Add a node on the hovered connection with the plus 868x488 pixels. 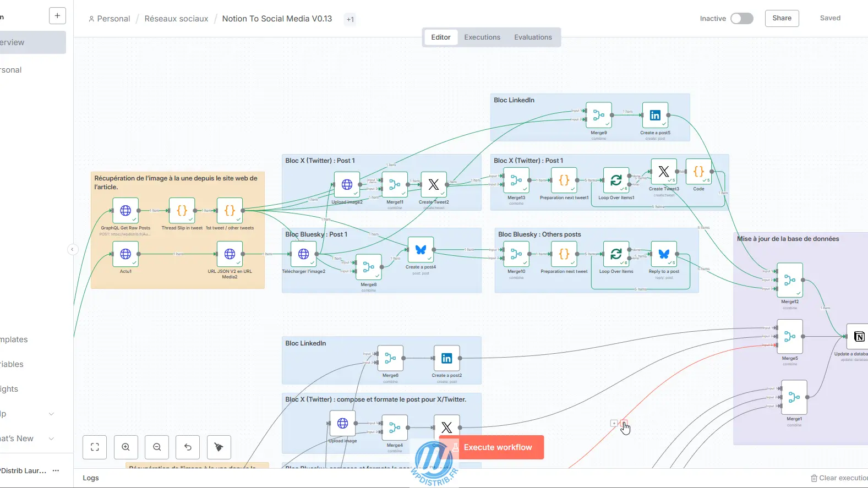tap(614, 423)
